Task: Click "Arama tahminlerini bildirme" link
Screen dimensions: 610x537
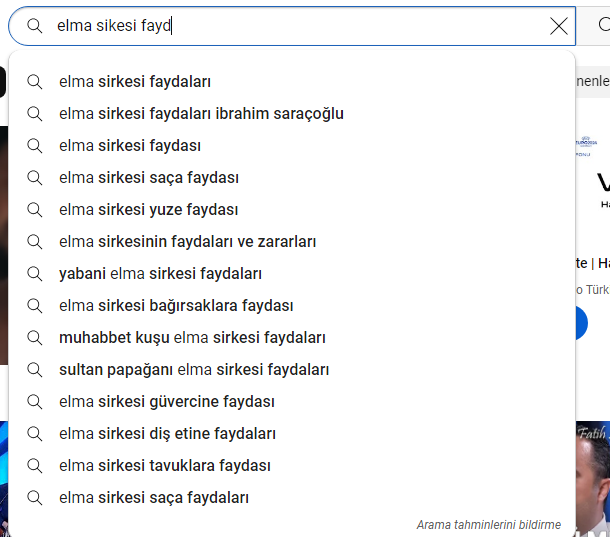Action: point(489,525)
